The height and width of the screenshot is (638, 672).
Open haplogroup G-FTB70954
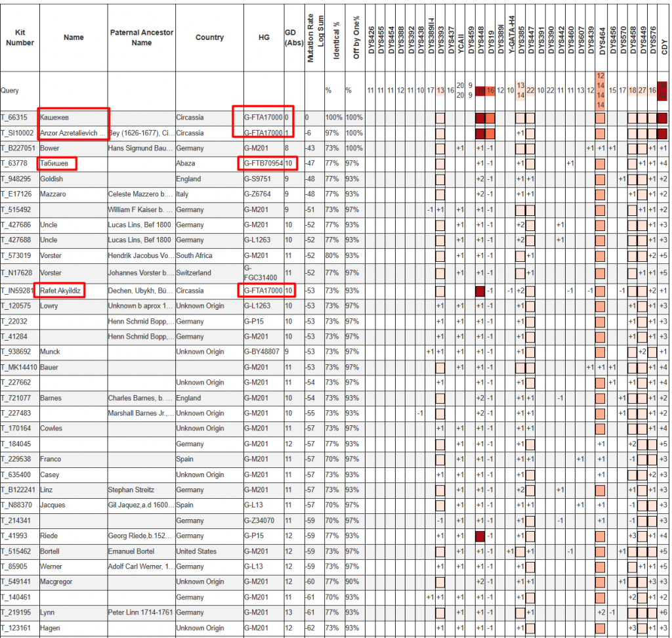point(262,163)
